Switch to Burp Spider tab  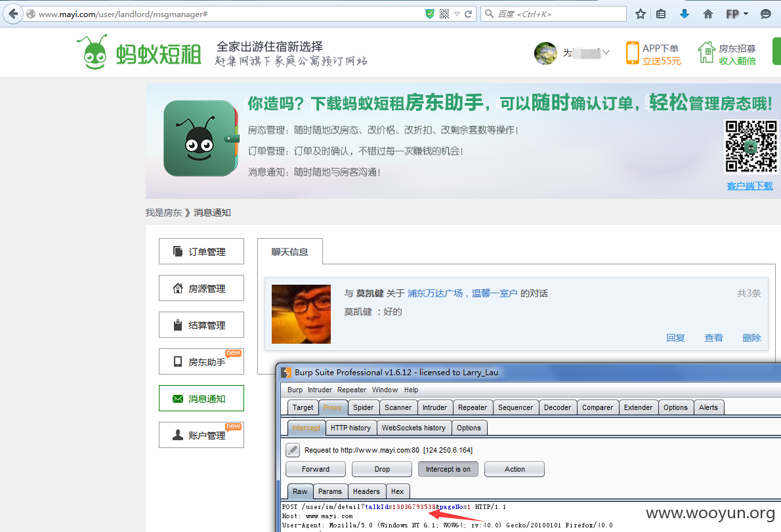pyautogui.click(x=363, y=407)
